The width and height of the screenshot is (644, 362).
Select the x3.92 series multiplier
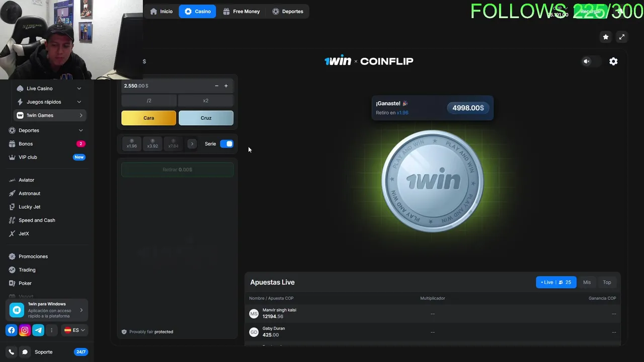(152, 144)
